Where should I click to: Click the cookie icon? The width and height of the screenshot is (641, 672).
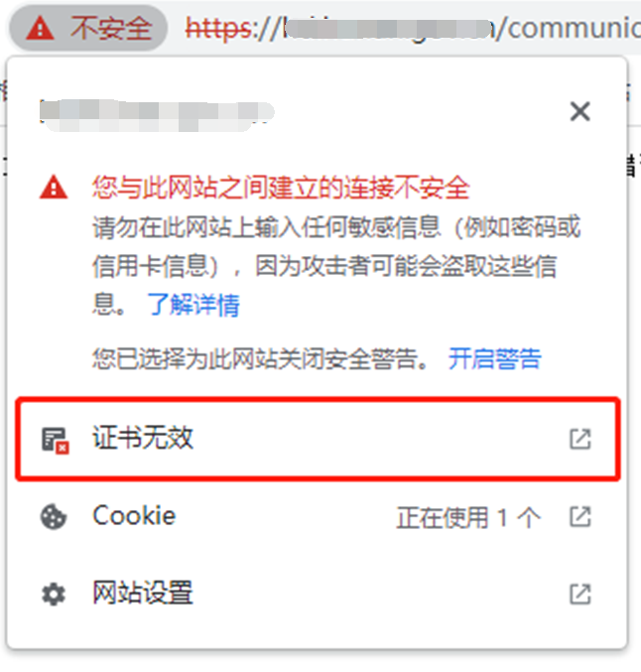point(54,517)
